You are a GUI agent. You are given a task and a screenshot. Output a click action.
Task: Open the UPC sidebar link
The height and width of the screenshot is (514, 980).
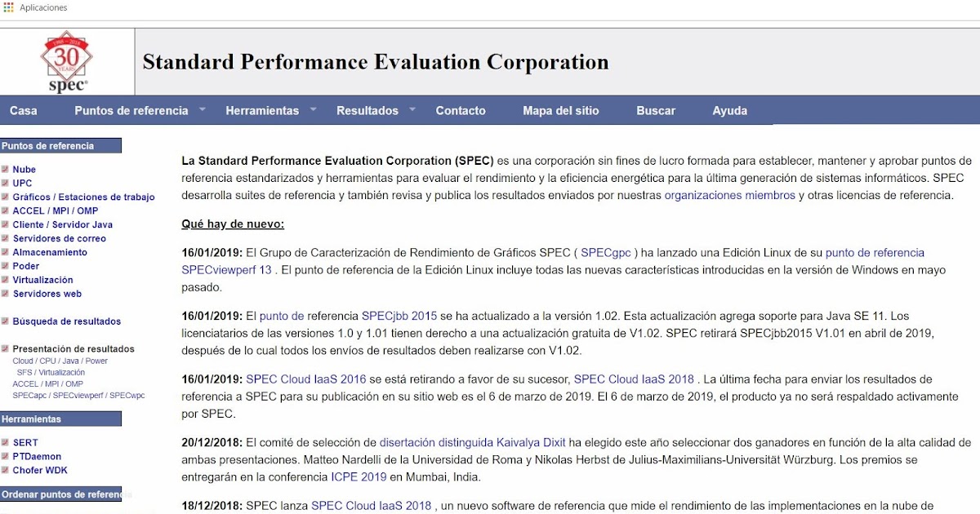tap(23, 184)
